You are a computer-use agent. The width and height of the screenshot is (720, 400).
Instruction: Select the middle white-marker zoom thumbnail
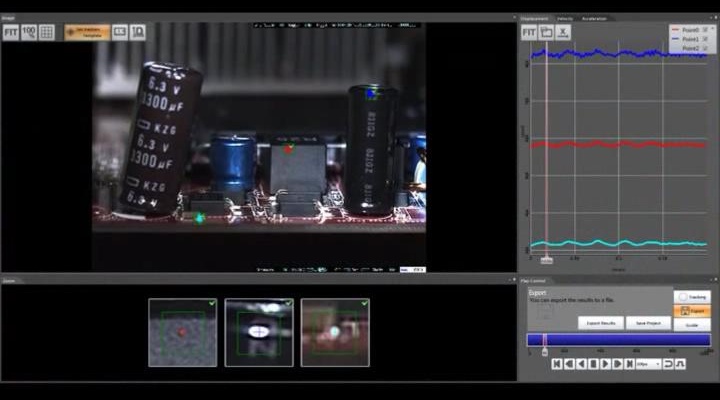259,332
